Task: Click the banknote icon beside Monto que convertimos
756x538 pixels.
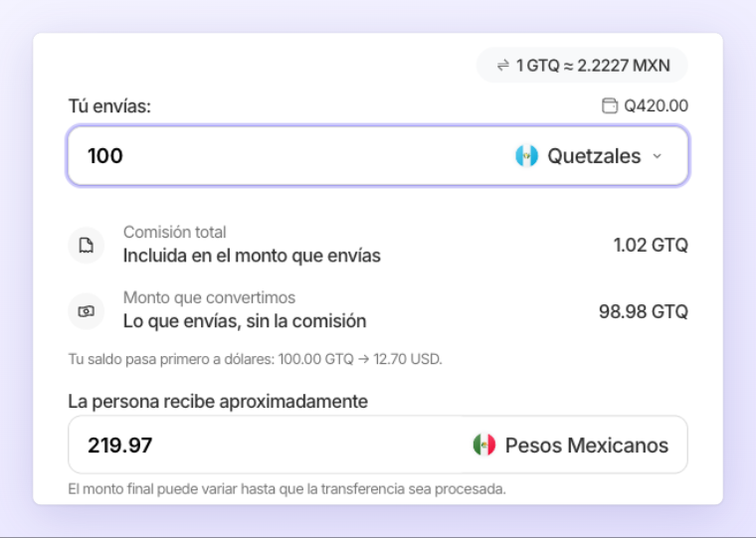Action: pos(87,311)
